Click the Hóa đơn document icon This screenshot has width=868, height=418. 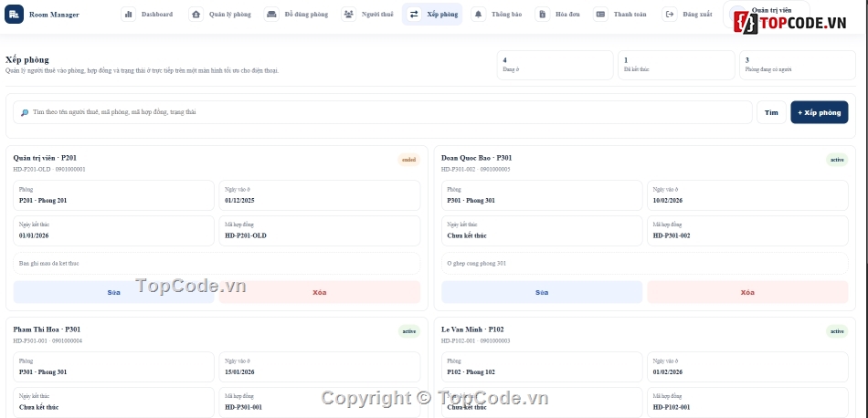(543, 15)
